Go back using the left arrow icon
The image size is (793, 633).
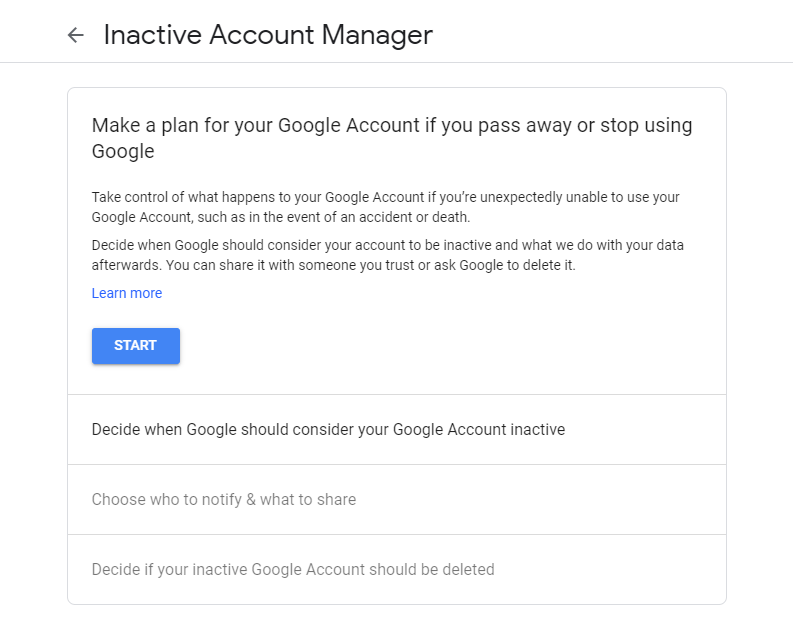click(x=75, y=35)
